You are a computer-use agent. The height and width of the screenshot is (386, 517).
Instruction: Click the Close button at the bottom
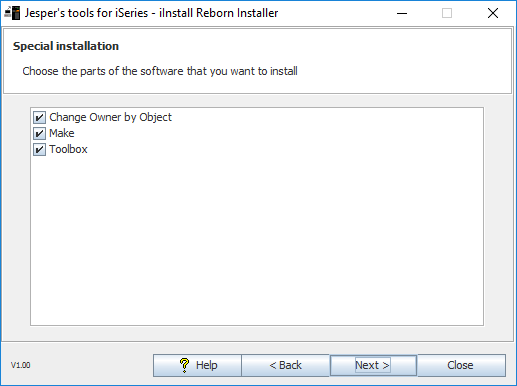[x=461, y=365]
